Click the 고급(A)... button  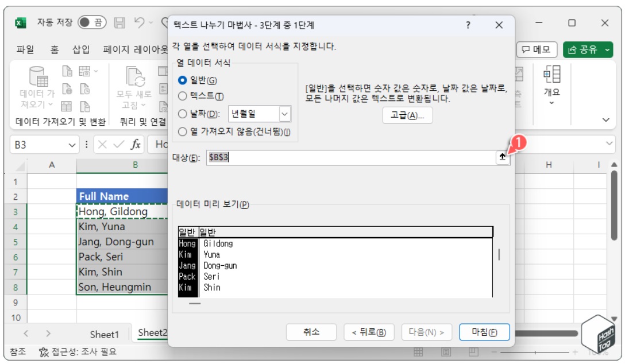click(x=407, y=115)
